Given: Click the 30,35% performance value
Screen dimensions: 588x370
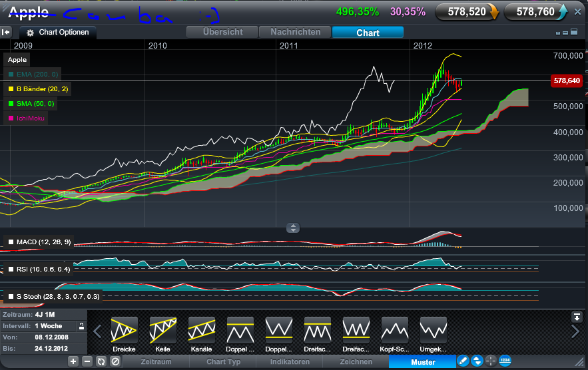Looking at the screenshot, I should coord(408,12).
